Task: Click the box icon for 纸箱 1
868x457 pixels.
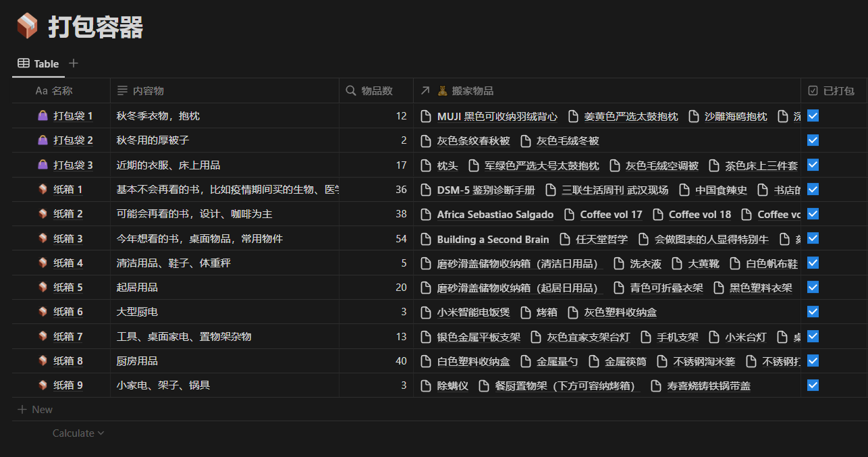Action: pyautogui.click(x=43, y=190)
